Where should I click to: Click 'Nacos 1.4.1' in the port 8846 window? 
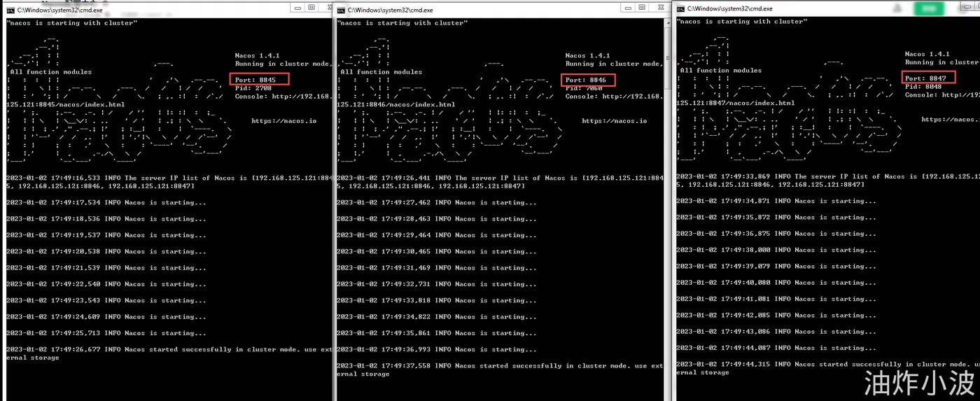point(587,55)
